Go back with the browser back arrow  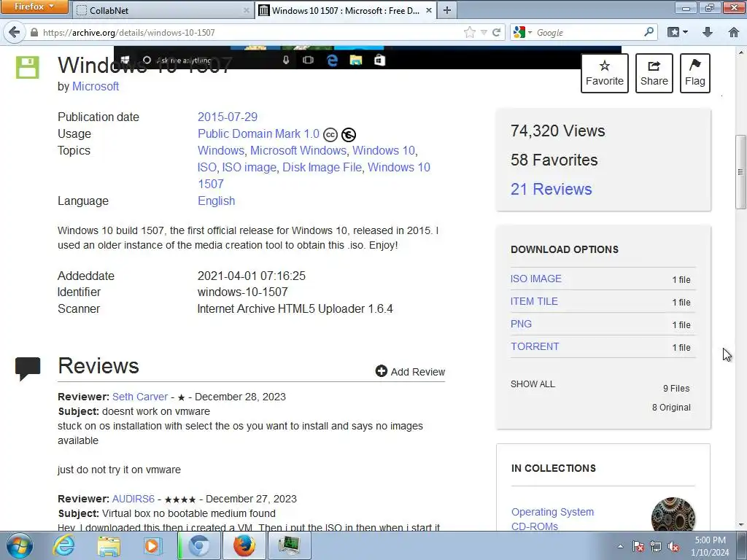[15, 32]
